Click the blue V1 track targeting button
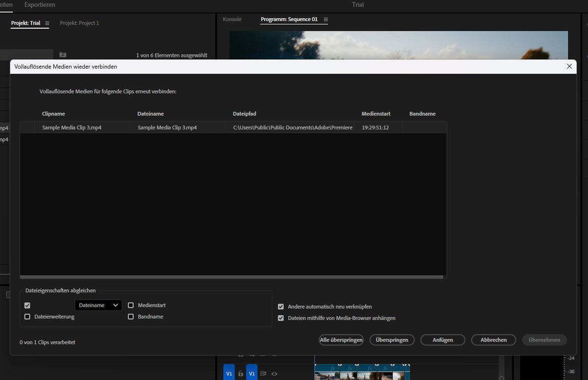Viewport: 588px width, 380px height. 252,373
